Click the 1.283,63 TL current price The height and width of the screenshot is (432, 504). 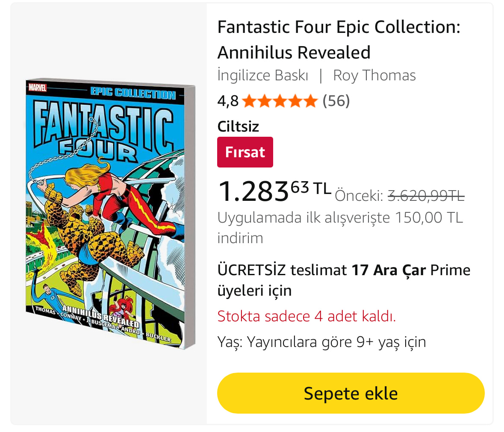coord(274,191)
